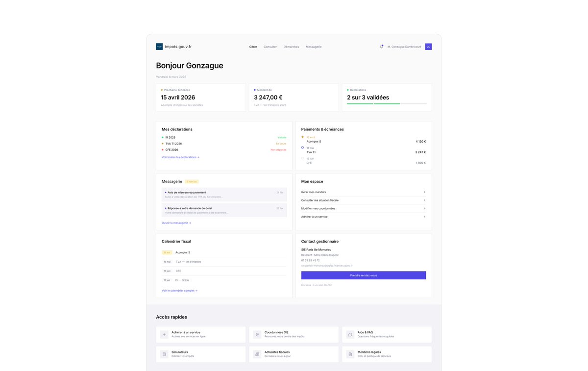Click the En cours status label
This screenshot has width=588, height=371.
coord(281,144)
